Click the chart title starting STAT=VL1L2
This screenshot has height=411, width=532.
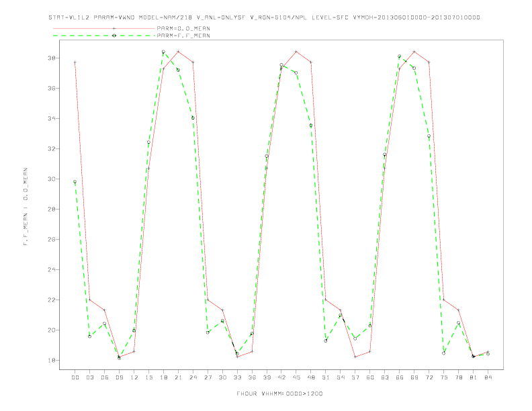click(x=264, y=17)
